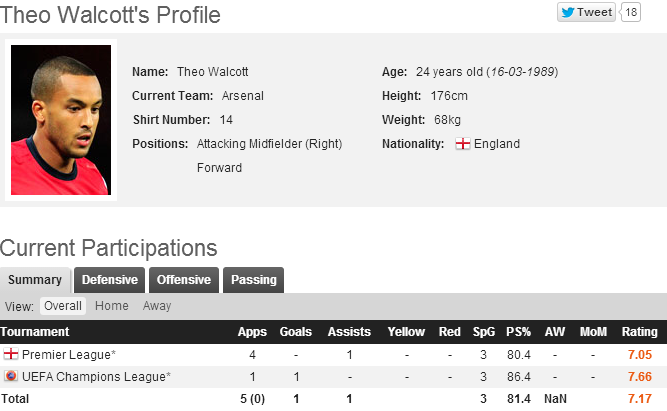Open the UEFA Champions League link
The height and width of the screenshot is (411, 667).
(x=96, y=377)
